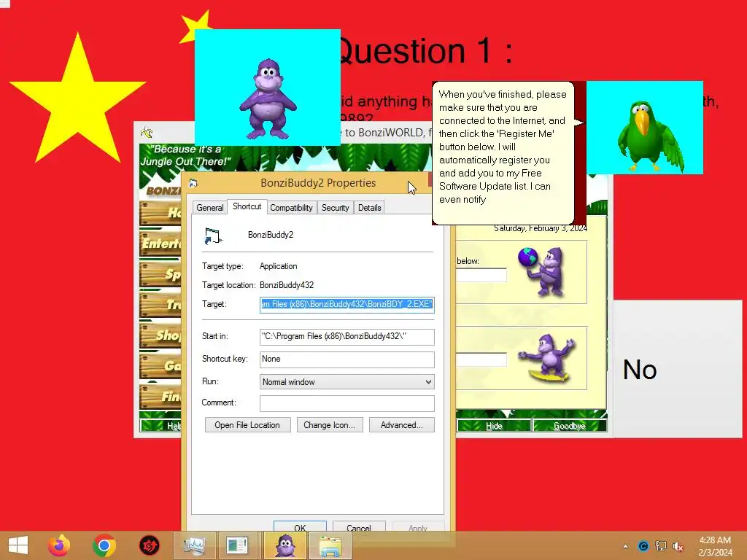
Task: Expand the Run window-mode dropdown
Action: [x=347, y=382]
